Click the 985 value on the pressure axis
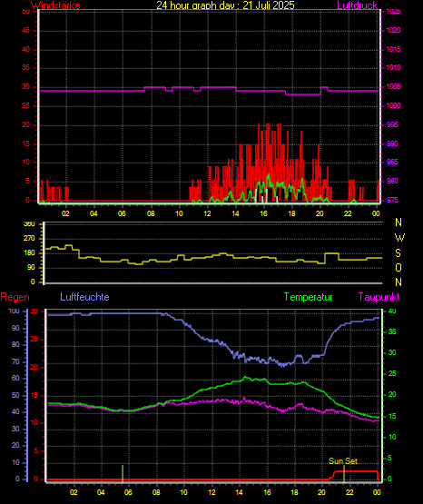423x504 pixels. pyautogui.click(x=392, y=162)
